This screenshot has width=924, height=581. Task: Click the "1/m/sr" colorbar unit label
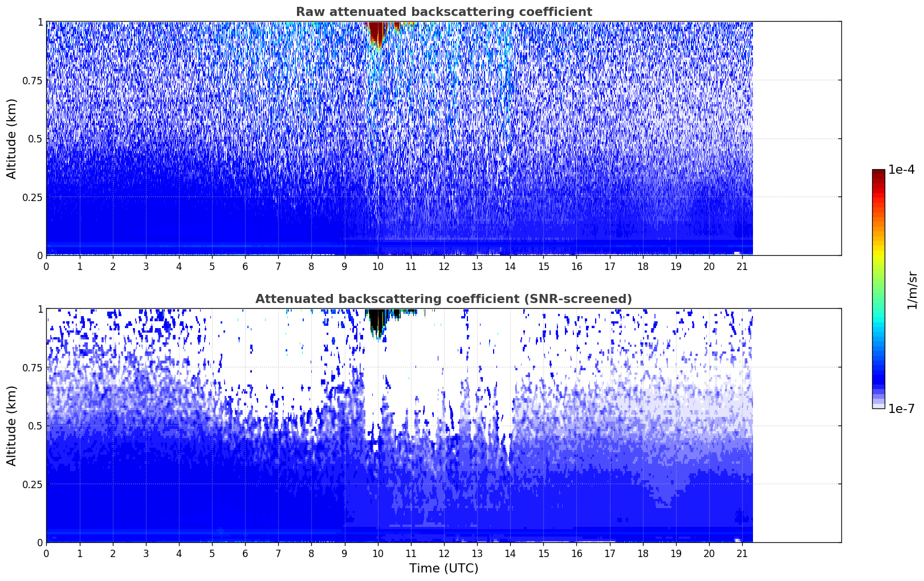click(912, 290)
